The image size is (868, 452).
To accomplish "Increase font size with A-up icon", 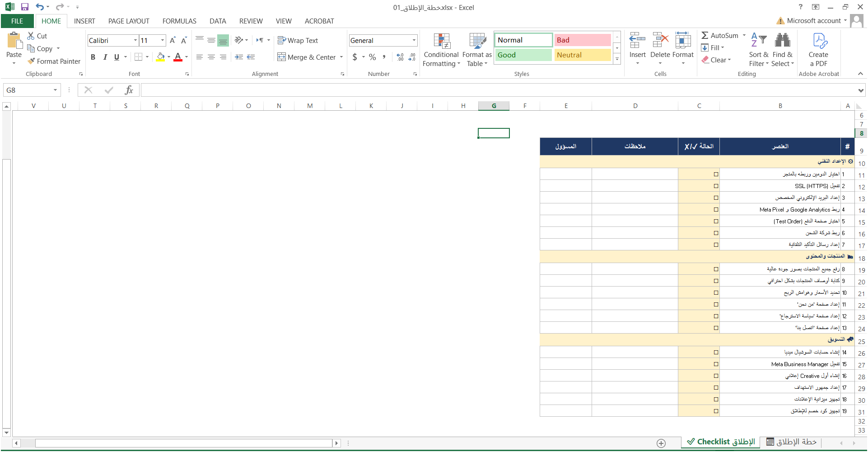I will [x=173, y=40].
